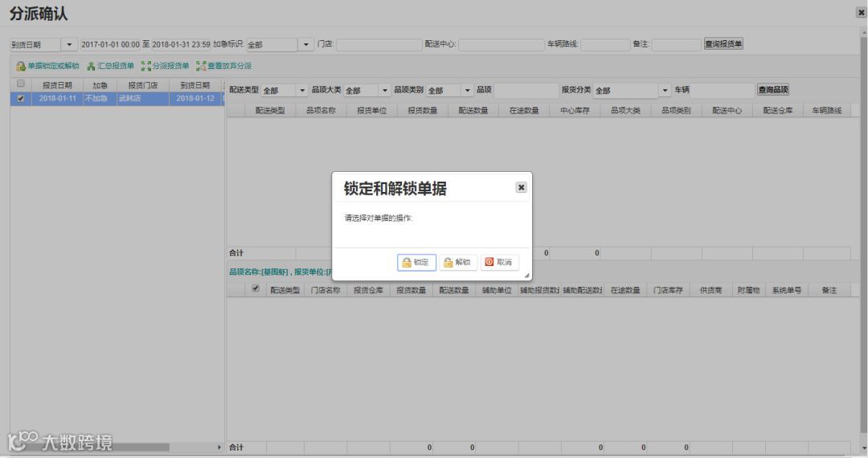Screen dimensions: 868x458
Task: Cancel with the 取消 button
Action: tap(499, 262)
